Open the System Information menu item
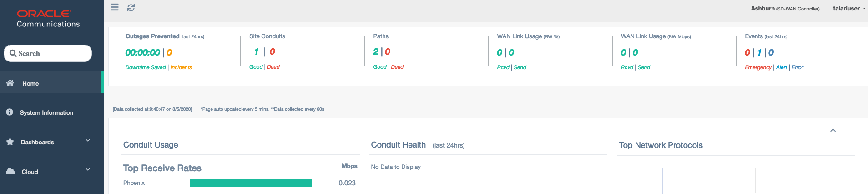 point(46,112)
